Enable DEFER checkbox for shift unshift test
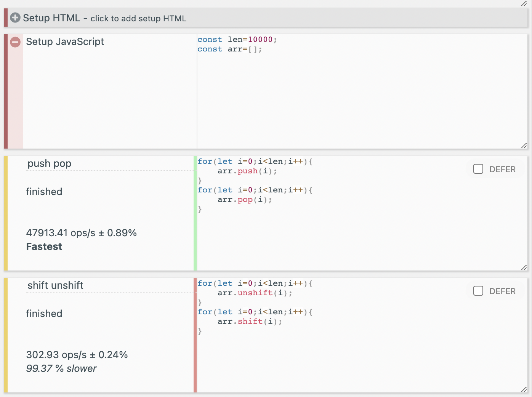 (x=478, y=291)
